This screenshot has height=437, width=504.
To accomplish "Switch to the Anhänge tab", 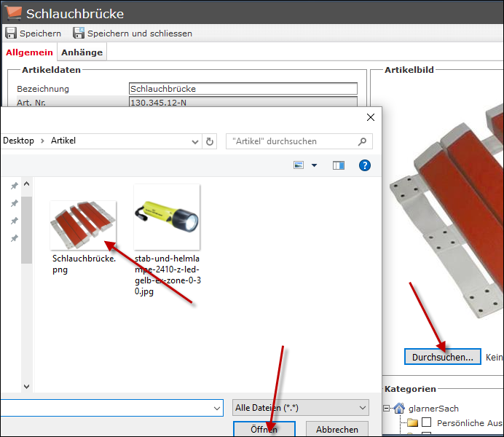I will (82, 52).
